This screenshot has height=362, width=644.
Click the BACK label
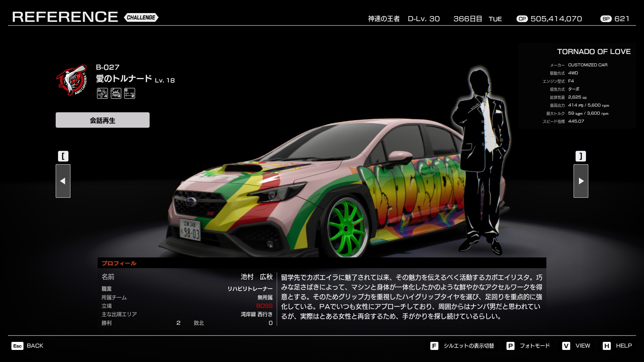pos(35,346)
